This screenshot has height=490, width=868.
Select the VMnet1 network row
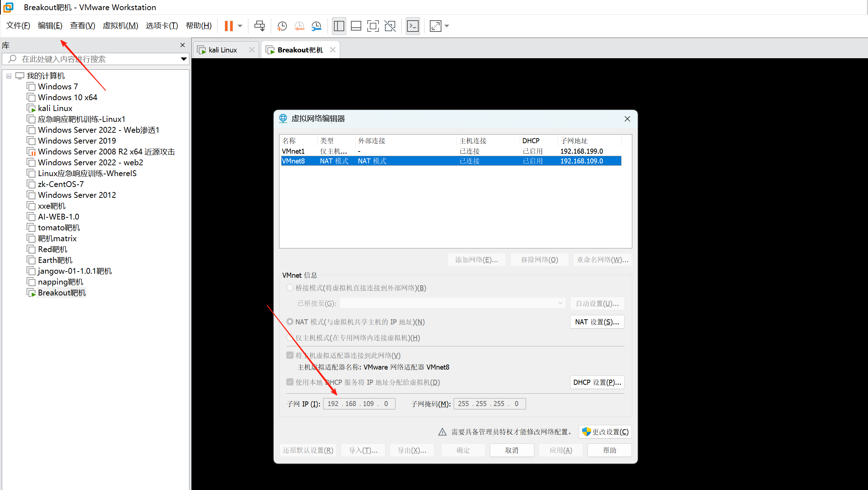click(x=451, y=151)
